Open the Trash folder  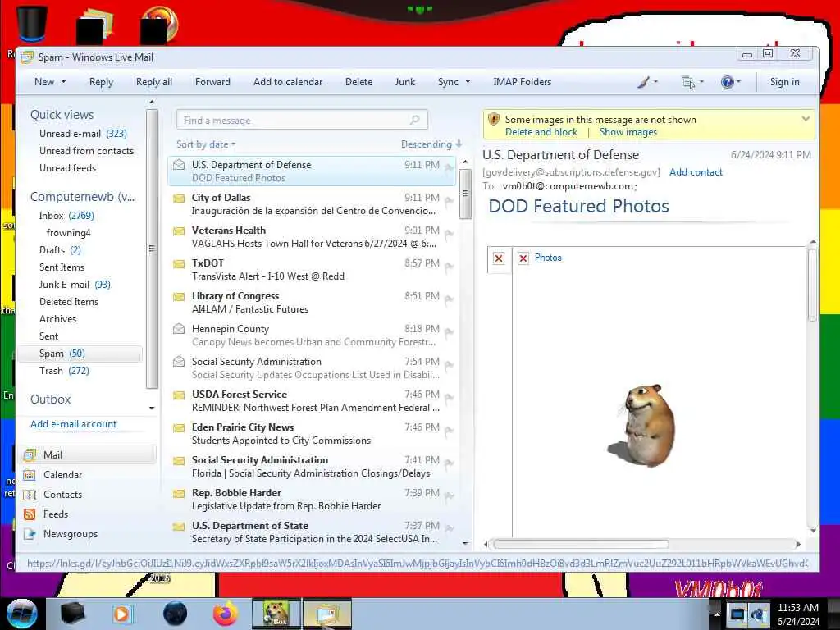64,371
